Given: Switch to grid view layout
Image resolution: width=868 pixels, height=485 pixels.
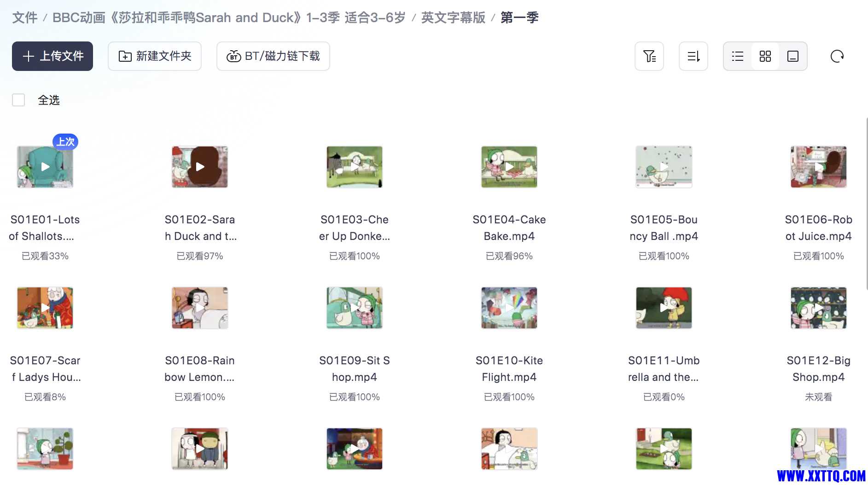Looking at the screenshot, I should pos(765,56).
